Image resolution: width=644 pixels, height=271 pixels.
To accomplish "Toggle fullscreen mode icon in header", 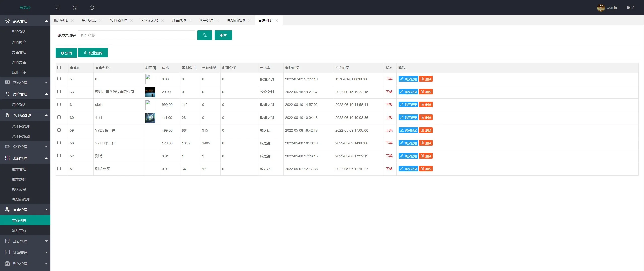I will [75, 8].
